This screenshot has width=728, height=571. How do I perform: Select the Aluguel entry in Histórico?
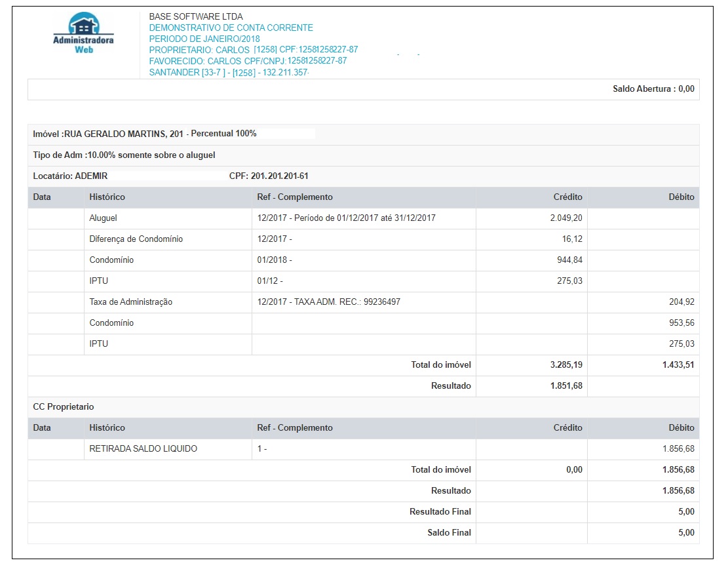tap(103, 218)
